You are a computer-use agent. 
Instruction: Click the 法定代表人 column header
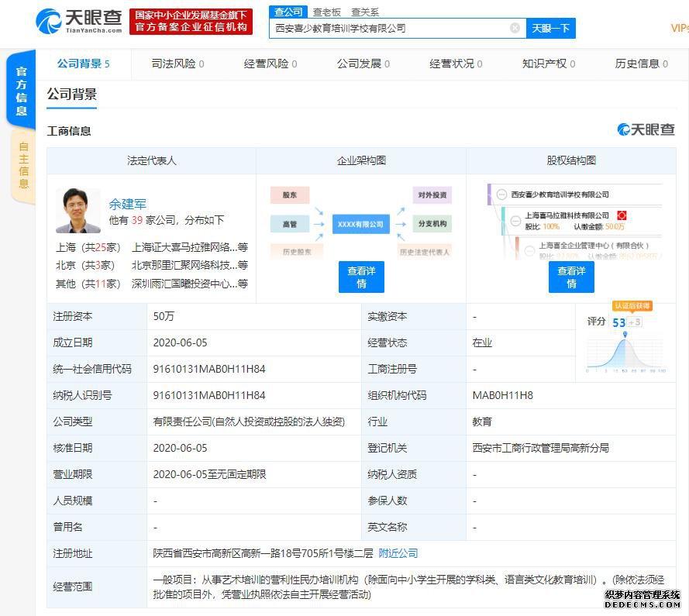click(152, 161)
